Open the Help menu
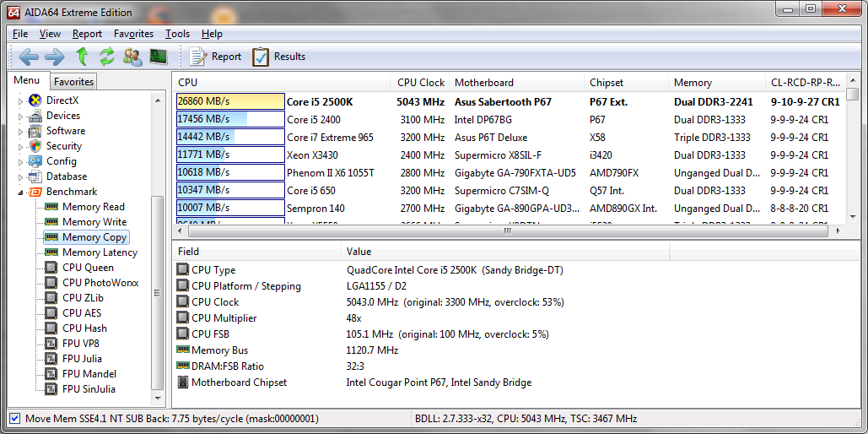The width and height of the screenshot is (868, 434). [212, 34]
